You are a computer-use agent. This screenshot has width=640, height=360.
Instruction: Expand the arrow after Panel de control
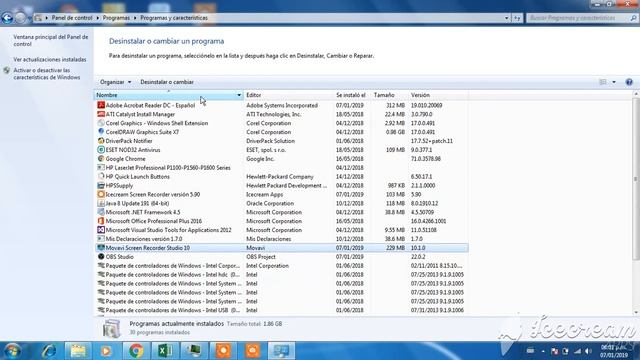98,18
